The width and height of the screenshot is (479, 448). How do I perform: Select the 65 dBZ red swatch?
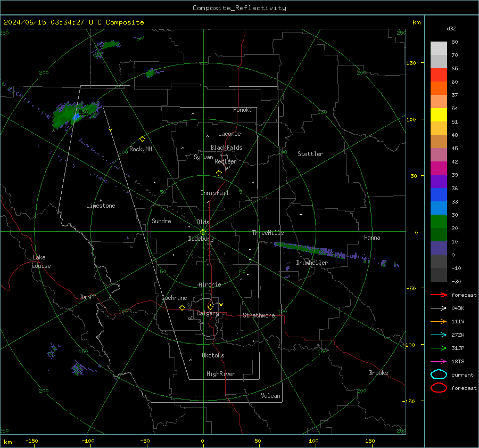click(439, 75)
